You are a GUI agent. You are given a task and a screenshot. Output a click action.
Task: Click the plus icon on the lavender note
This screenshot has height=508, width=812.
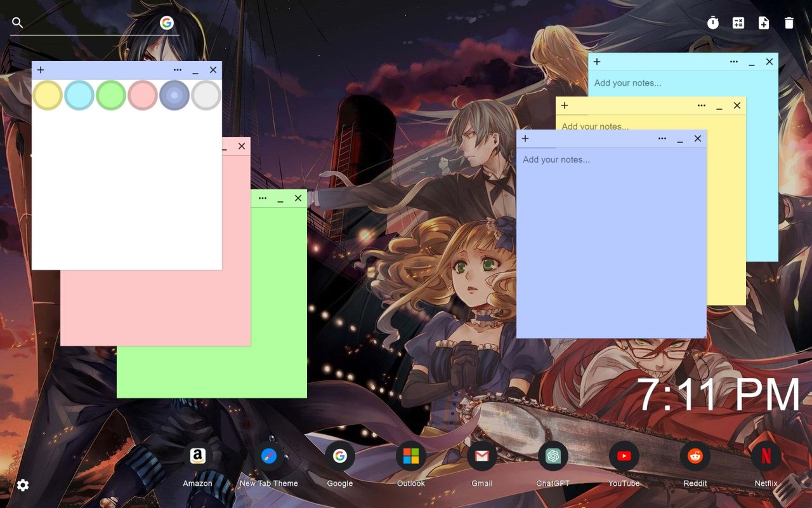pos(525,138)
